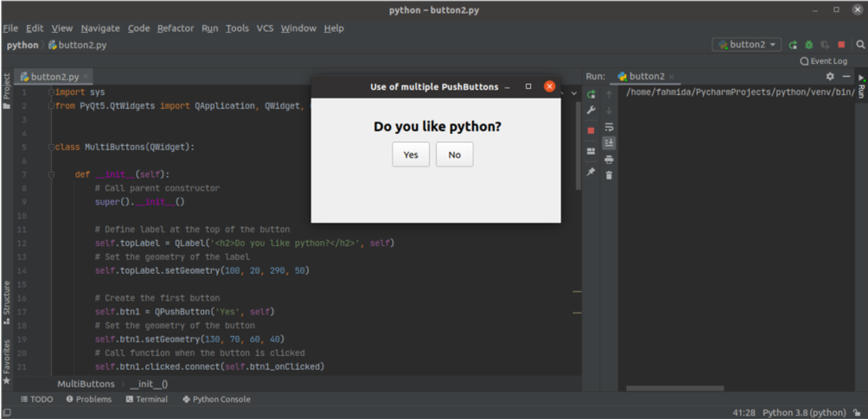Clear all output with trash icon
868x419 pixels.
coord(609,175)
